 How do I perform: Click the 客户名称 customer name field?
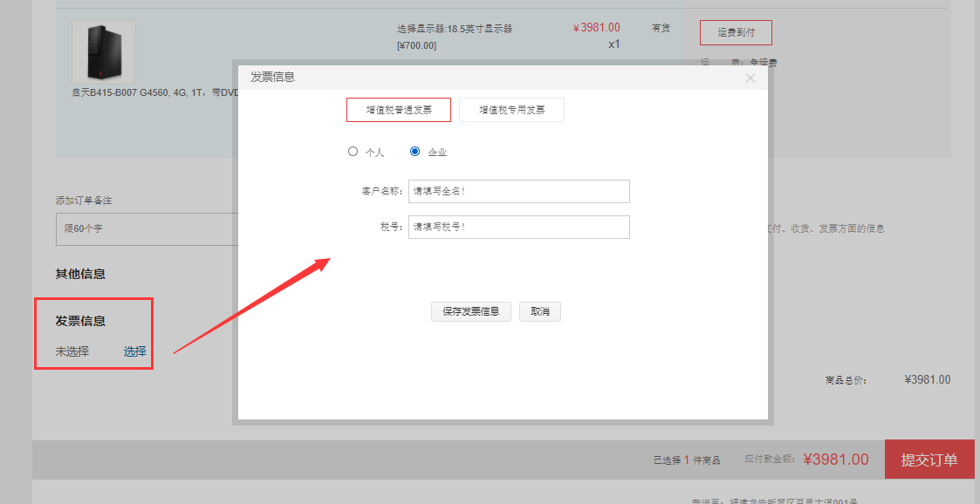point(518,191)
